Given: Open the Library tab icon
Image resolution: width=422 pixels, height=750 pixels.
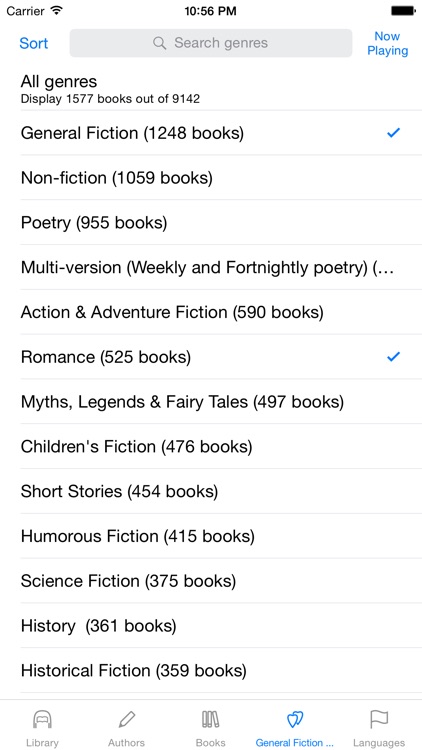Looking at the screenshot, I should coord(42,719).
